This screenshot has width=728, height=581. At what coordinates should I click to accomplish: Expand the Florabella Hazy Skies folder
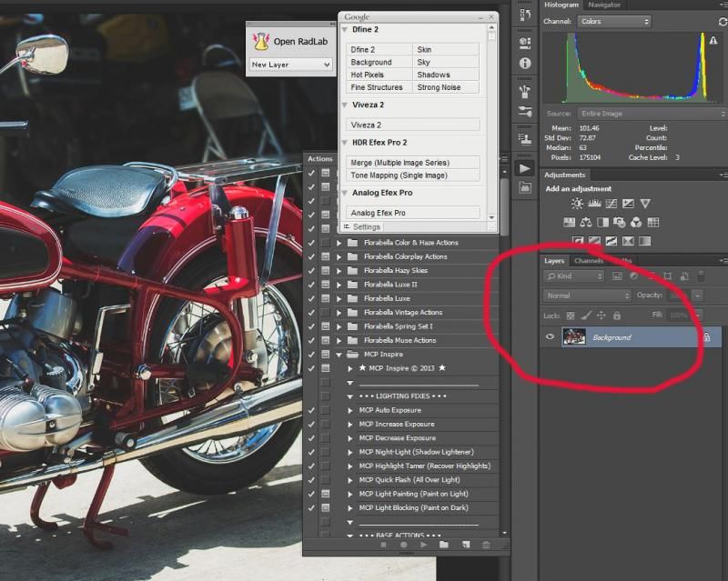tap(339, 271)
